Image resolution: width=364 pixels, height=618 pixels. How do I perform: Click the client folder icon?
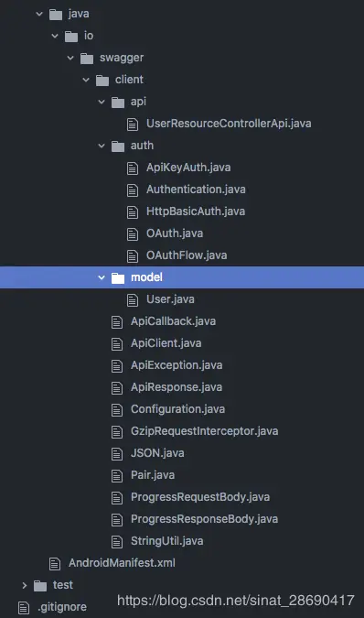(102, 81)
